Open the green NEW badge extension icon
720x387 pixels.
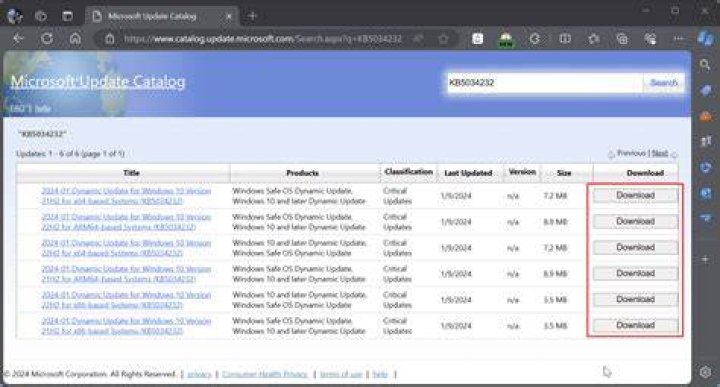click(x=506, y=39)
